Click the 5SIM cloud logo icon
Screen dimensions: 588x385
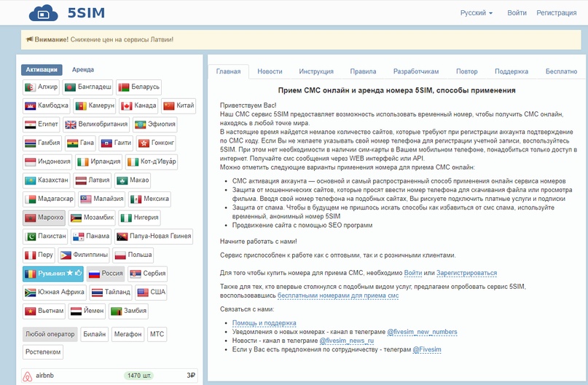(44, 13)
